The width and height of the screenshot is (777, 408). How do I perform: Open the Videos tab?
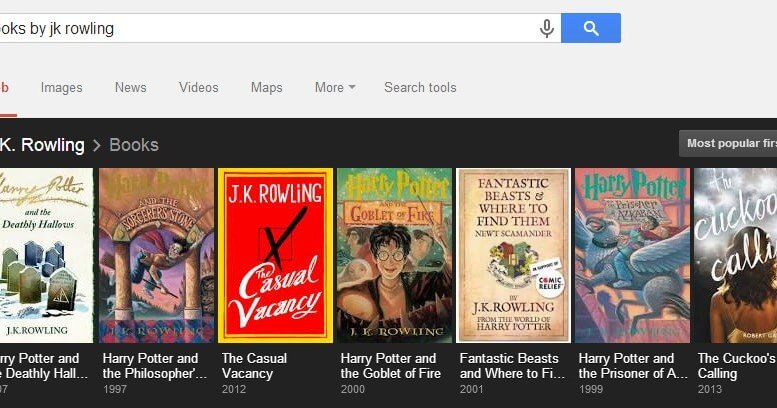pyautogui.click(x=198, y=88)
